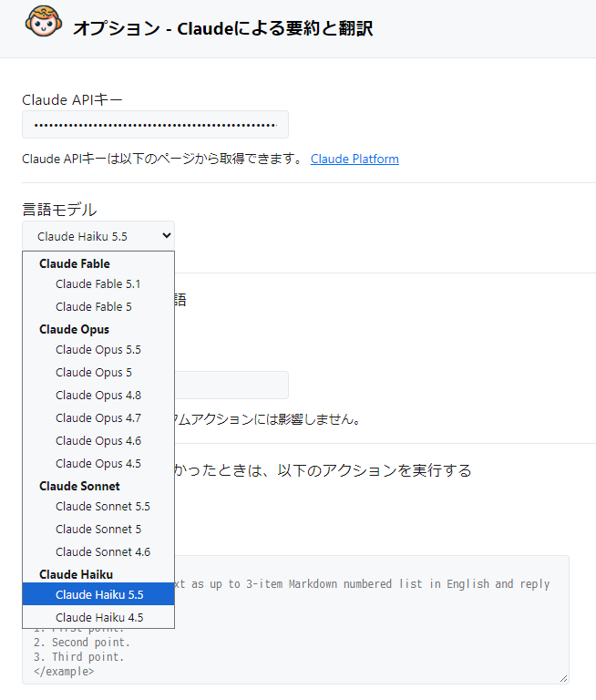Click the Claude Opus group header
Screen dimensions: 596x700
click(x=74, y=329)
